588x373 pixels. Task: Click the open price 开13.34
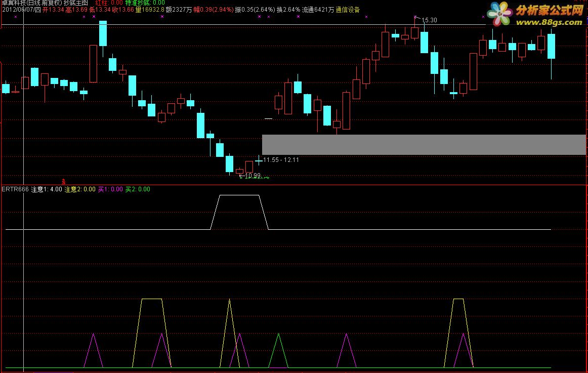pos(53,10)
